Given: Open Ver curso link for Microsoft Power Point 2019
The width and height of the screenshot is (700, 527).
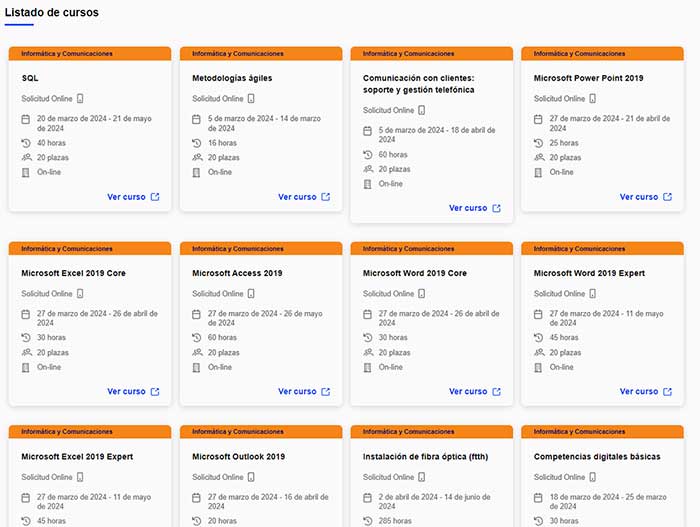Looking at the screenshot, I should tap(639, 197).
